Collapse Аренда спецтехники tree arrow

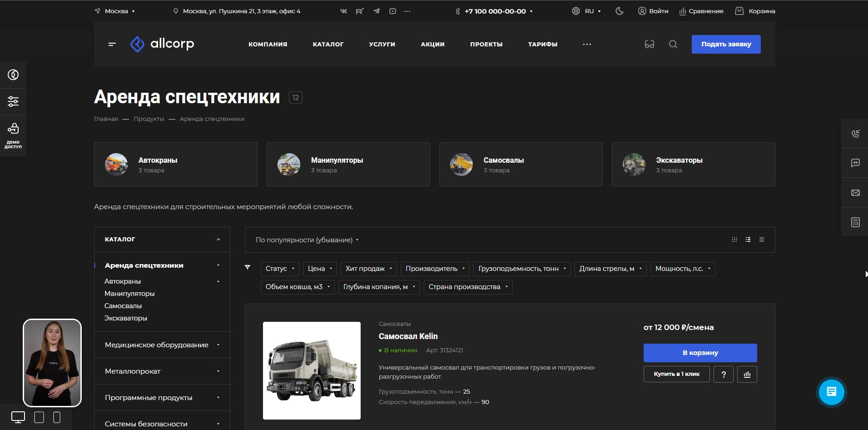[x=218, y=265]
